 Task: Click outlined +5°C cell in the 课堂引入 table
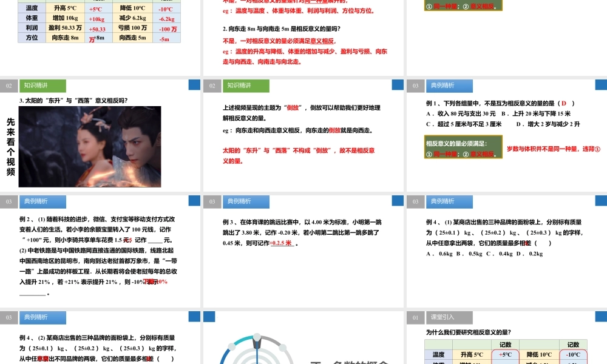505,355
